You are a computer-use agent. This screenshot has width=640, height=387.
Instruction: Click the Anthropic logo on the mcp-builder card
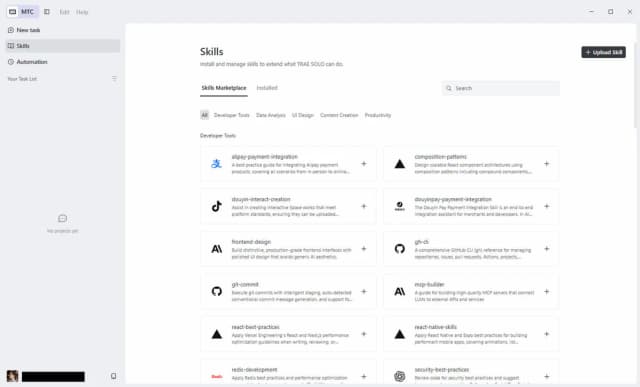[400, 291]
